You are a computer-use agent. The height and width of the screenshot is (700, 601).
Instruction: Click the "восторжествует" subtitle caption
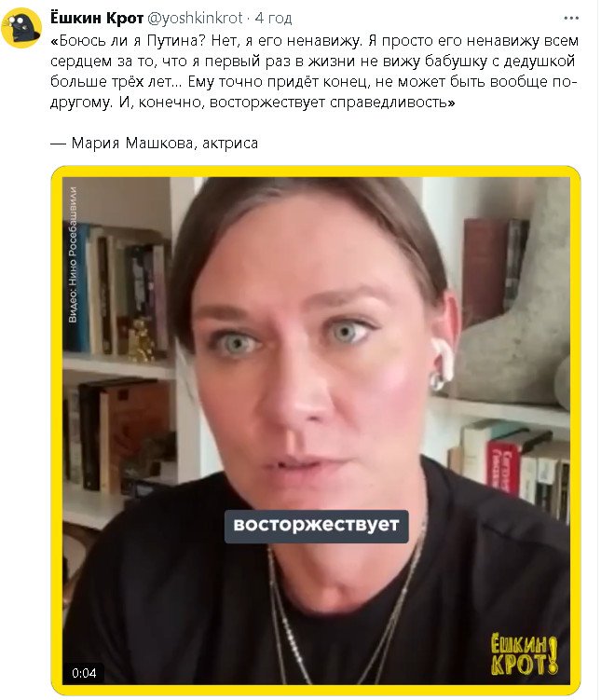tap(316, 526)
